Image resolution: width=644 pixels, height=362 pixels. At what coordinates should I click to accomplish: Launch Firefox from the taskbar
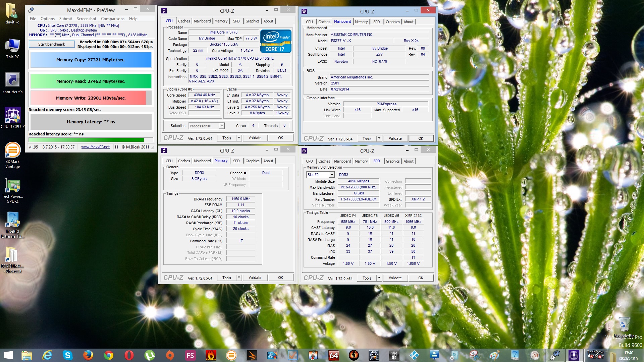coord(88,355)
